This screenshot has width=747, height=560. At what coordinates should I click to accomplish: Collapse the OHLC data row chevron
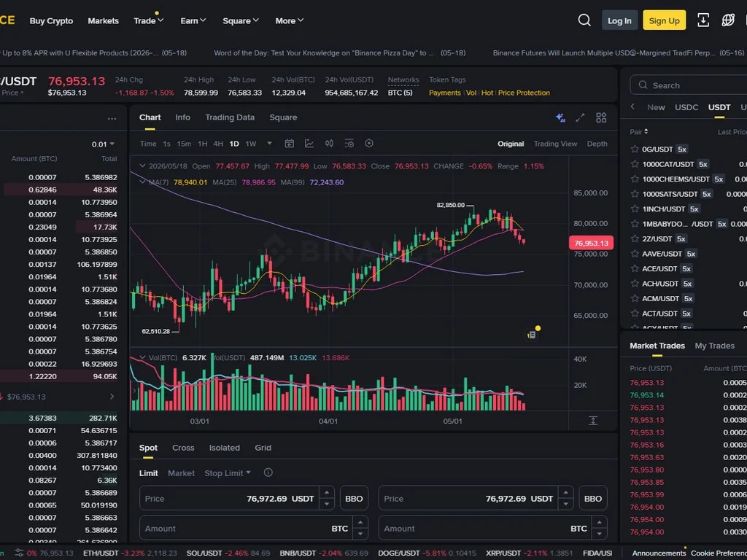click(142, 166)
